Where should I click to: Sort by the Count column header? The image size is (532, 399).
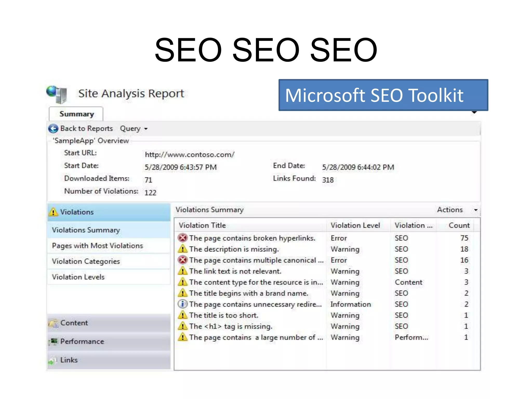459,225
